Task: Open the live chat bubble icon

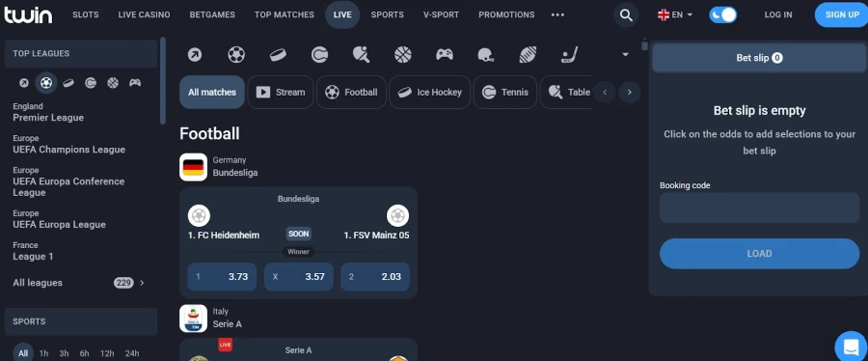Action: pos(851,347)
